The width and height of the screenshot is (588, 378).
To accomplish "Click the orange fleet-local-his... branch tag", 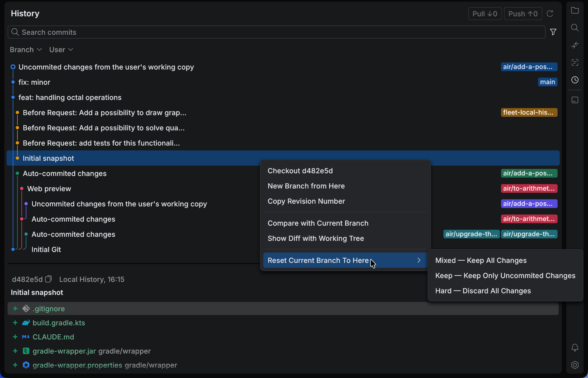I will tap(529, 112).
